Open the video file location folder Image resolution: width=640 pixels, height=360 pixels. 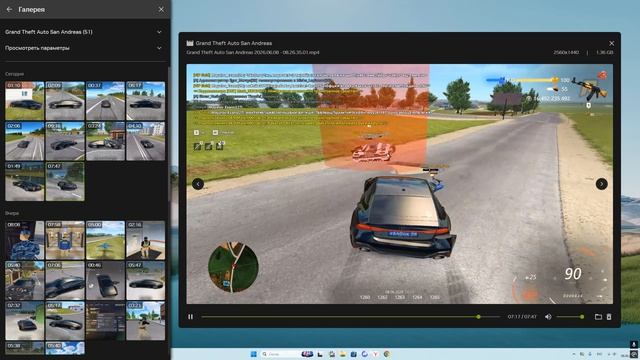598,317
